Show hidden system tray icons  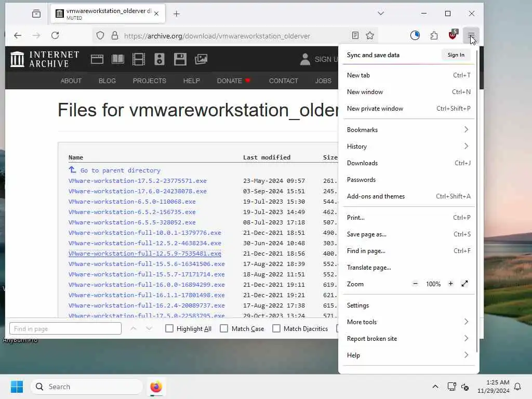[435, 387]
